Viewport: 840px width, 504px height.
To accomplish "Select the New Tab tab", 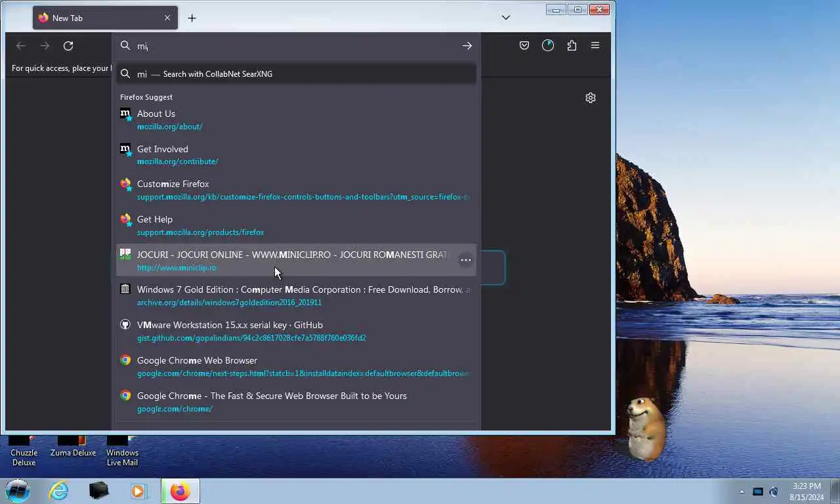I will tap(105, 18).
